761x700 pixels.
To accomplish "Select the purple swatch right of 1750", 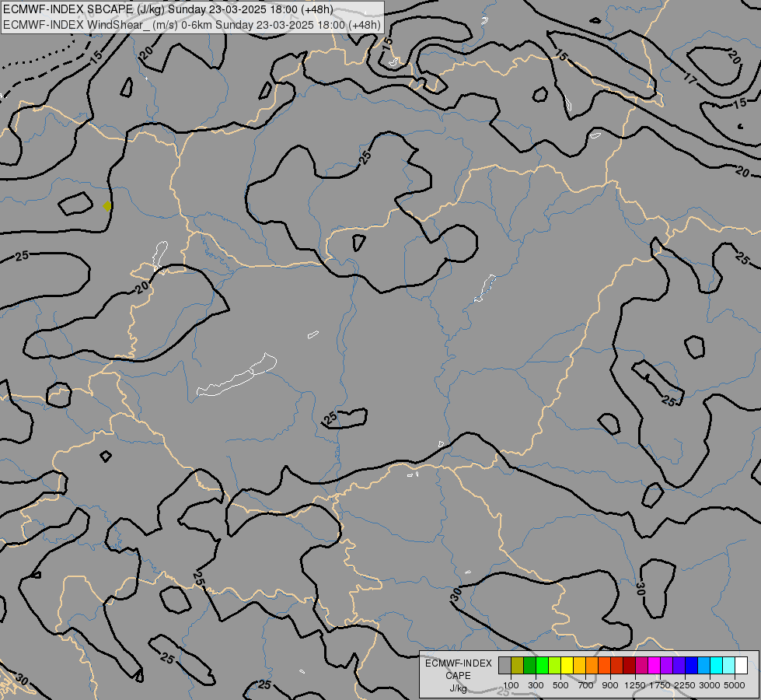I will click(666, 665).
